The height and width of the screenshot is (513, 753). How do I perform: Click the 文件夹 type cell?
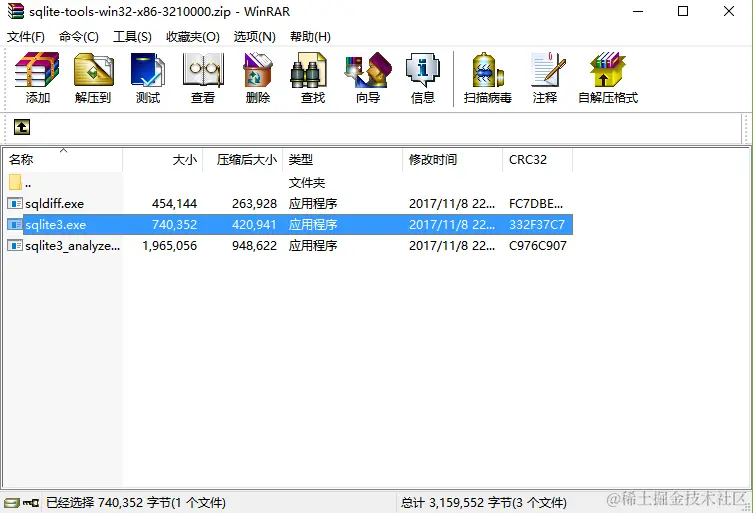click(x=307, y=183)
